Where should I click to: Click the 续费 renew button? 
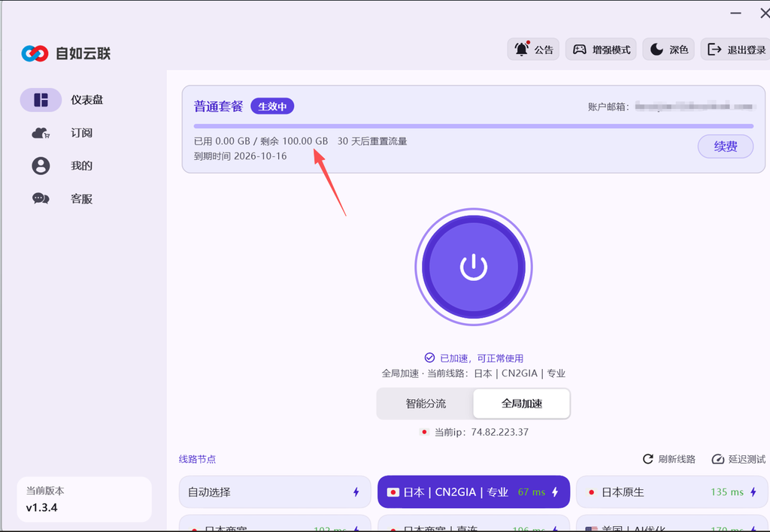pyautogui.click(x=726, y=147)
